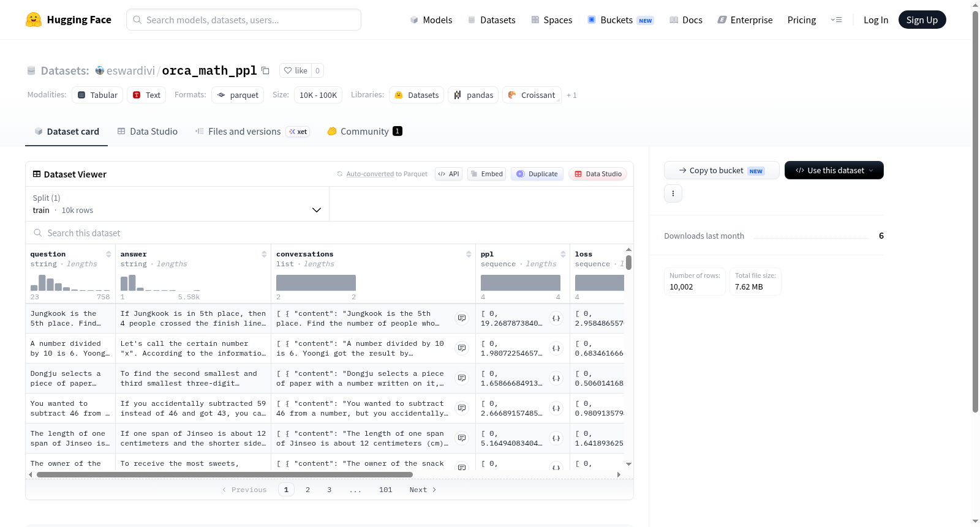Screen dimensions: 980x527
Task: Open the Enterprise page
Action: click(745, 20)
